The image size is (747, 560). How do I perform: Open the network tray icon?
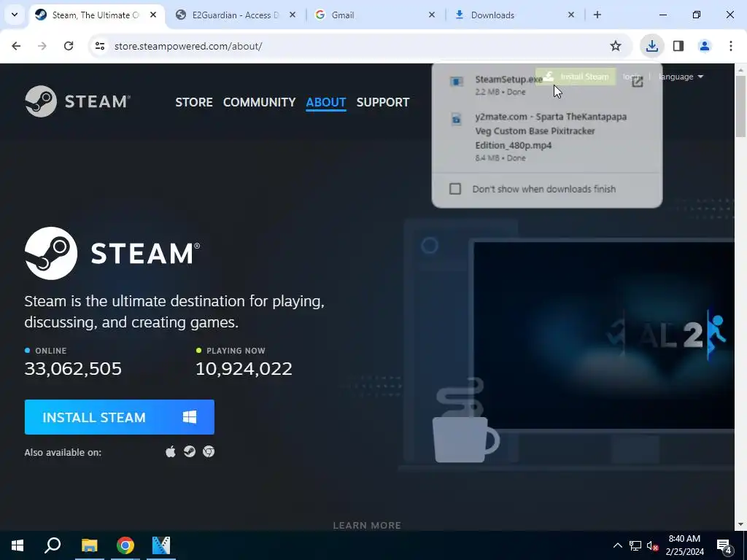(x=635, y=545)
